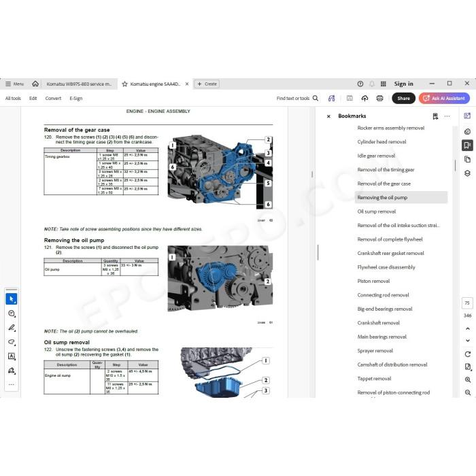Click the add bookmark icon in Bookmarks header
The image size is (476, 476).
435,116
